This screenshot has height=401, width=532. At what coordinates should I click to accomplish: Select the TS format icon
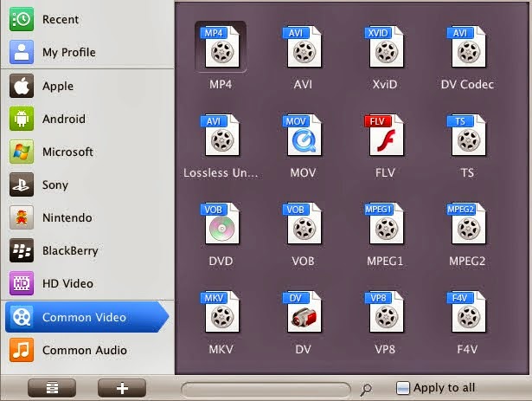(467, 135)
